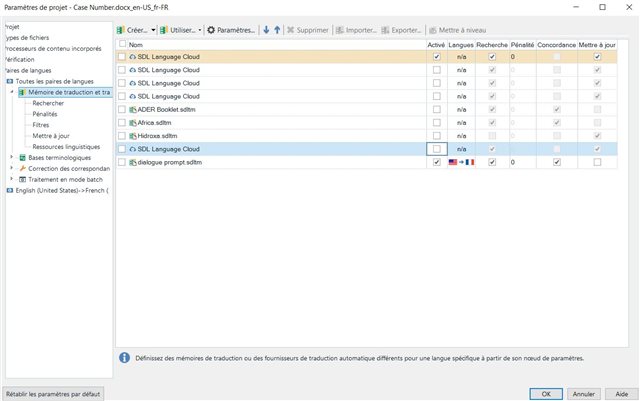Open Mettre à jour tree item

pyautogui.click(x=51, y=136)
